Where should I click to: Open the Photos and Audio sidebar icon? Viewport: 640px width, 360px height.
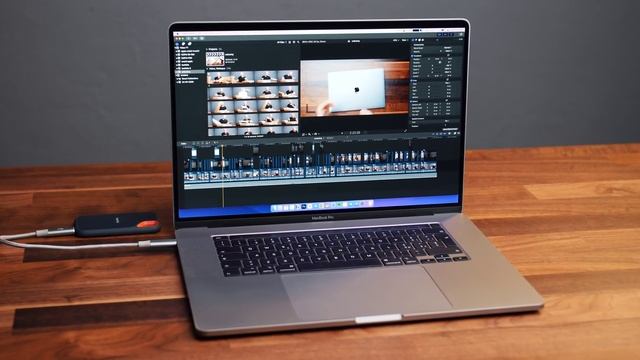pos(183,44)
